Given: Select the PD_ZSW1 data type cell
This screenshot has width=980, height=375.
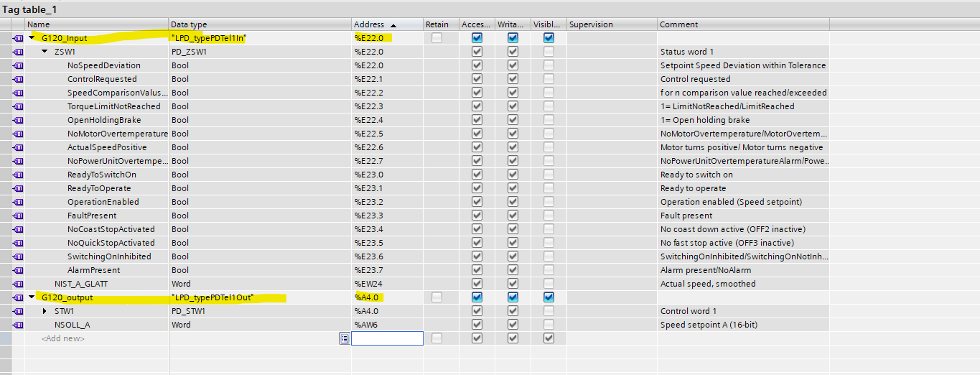Looking at the screenshot, I should tap(260, 52).
